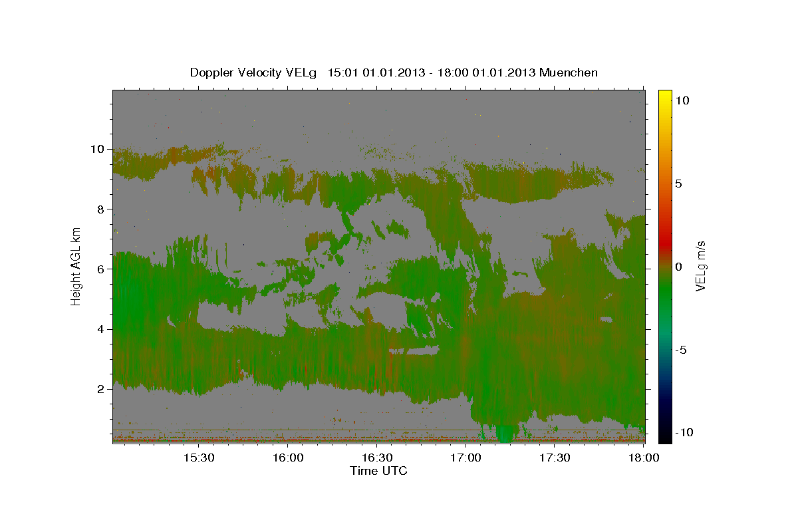Image resolution: width=798 pixels, height=532 pixels.
Task: Click the 16:30 time tick label
Action: (377, 458)
